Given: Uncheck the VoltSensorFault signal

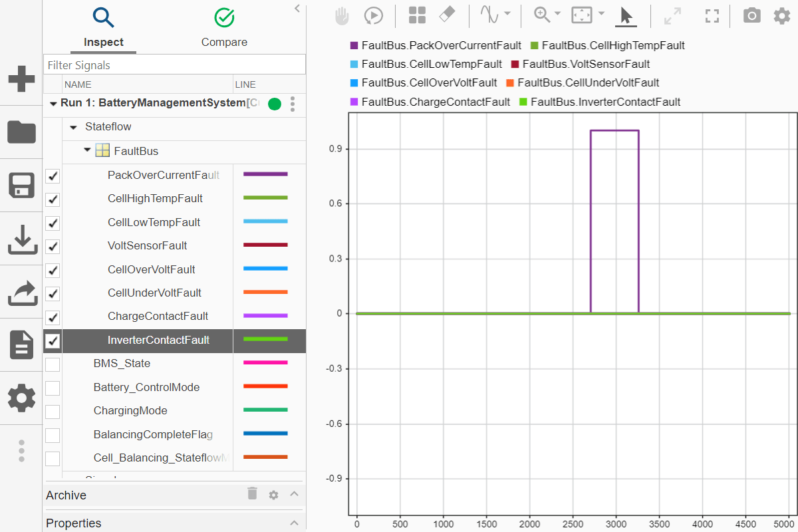Looking at the screenshot, I should [x=53, y=246].
